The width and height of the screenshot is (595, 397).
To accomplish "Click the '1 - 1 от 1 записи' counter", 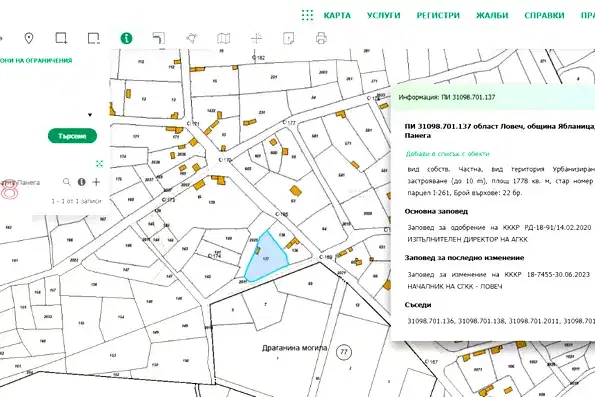I will [x=76, y=201].
